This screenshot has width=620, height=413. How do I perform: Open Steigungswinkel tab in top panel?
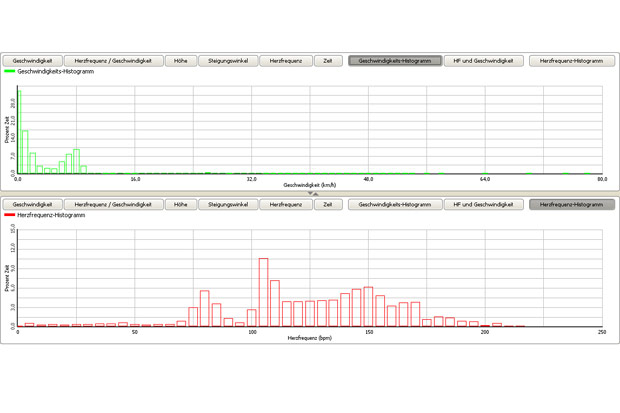click(x=227, y=61)
